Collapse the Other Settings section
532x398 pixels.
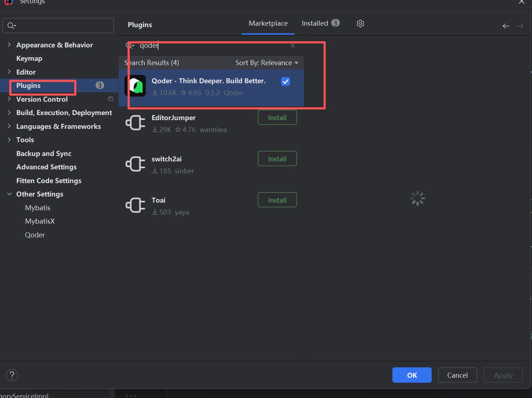coord(9,194)
